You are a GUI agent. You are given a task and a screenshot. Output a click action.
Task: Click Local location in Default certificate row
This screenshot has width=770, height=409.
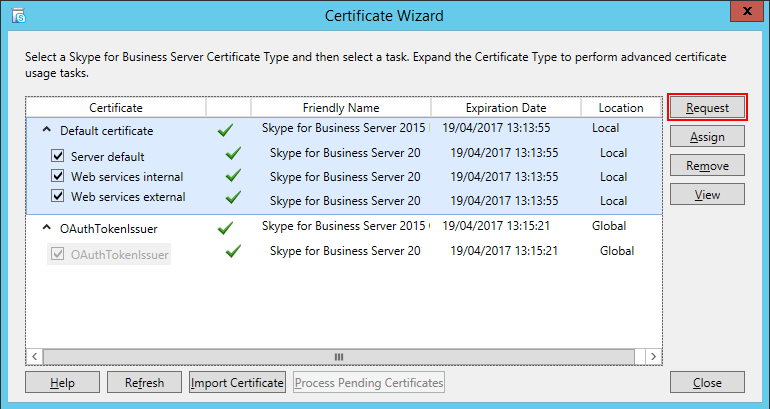coord(605,128)
